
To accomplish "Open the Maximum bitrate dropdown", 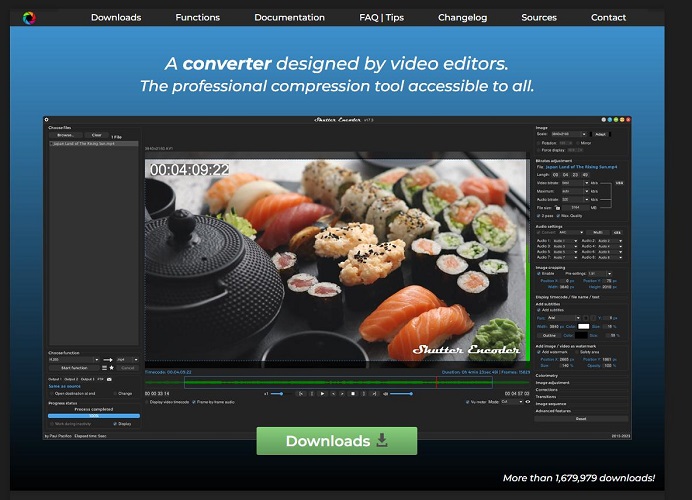I will click(x=575, y=191).
